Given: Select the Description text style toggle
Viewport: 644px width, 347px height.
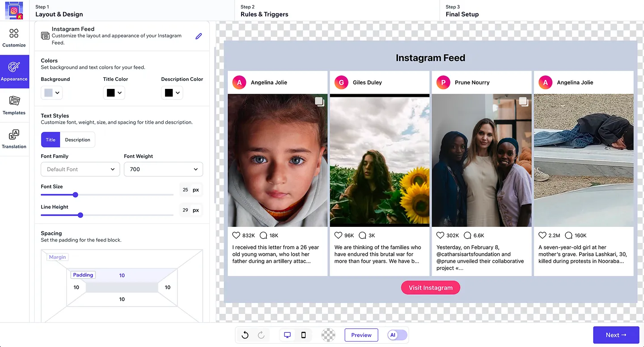Looking at the screenshot, I should point(77,140).
